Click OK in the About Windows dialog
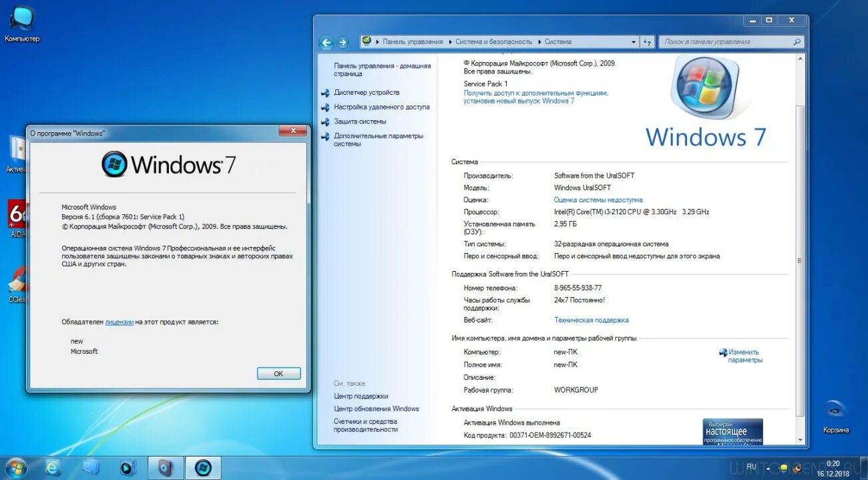The height and width of the screenshot is (480, 868). pyautogui.click(x=278, y=374)
